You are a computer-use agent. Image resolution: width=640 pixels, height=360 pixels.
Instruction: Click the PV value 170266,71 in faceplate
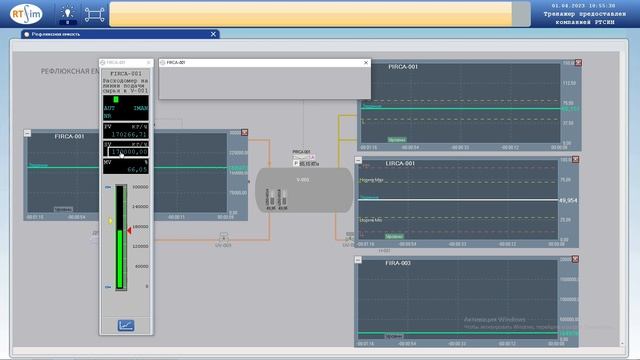coord(129,134)
